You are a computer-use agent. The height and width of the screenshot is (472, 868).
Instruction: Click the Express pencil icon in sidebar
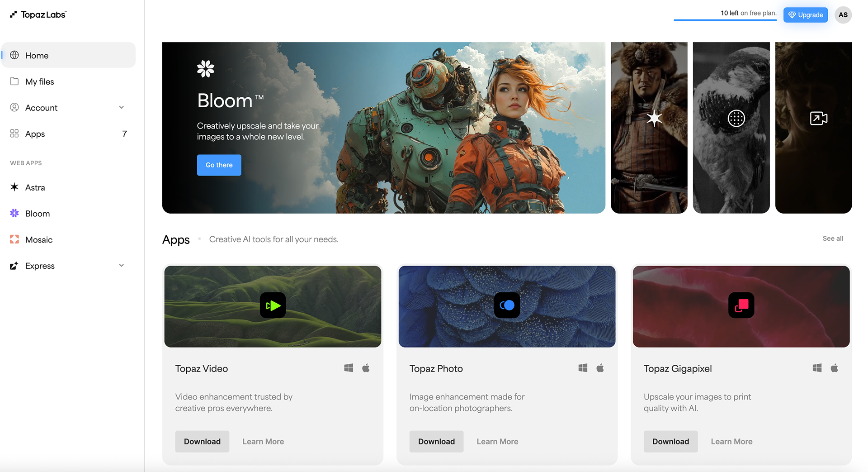pyautogui.click(x=14, y=266)
